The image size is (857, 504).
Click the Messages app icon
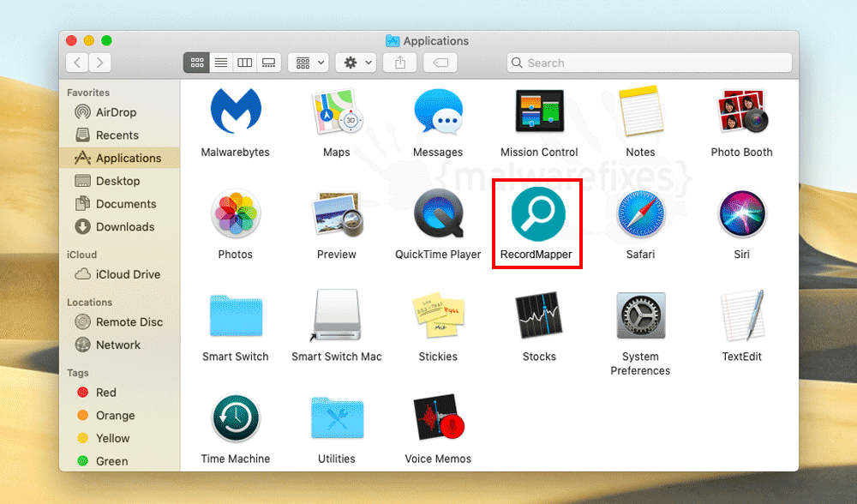click(438, 111)
